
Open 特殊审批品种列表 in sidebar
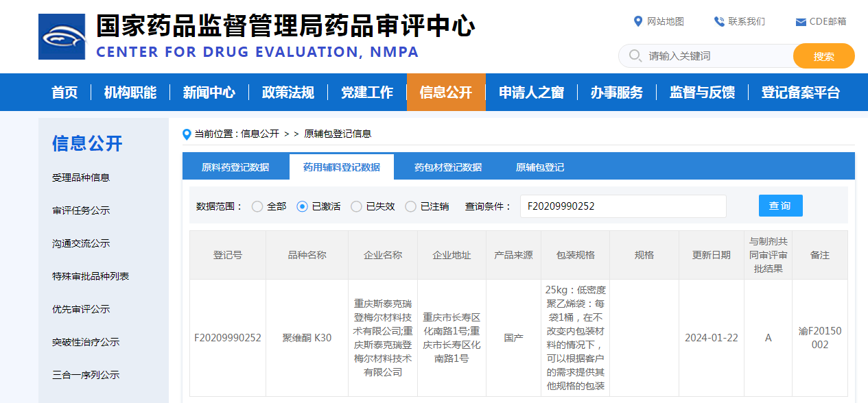point(91,276)
